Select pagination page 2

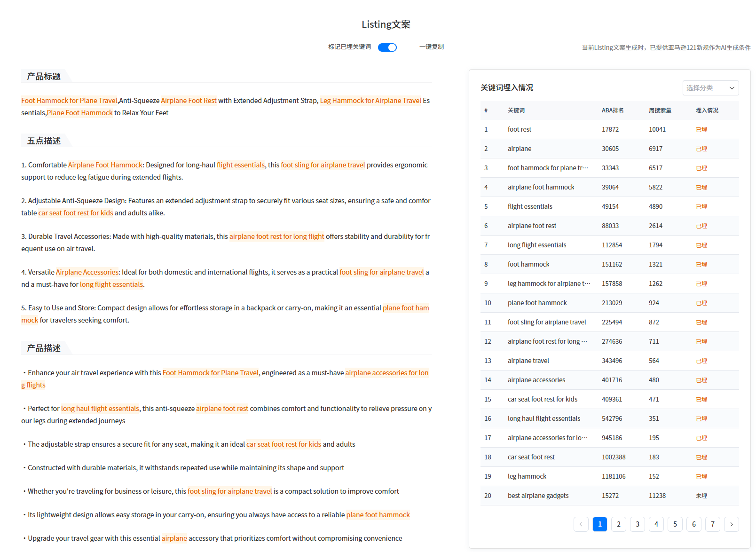tap(619, 524)
